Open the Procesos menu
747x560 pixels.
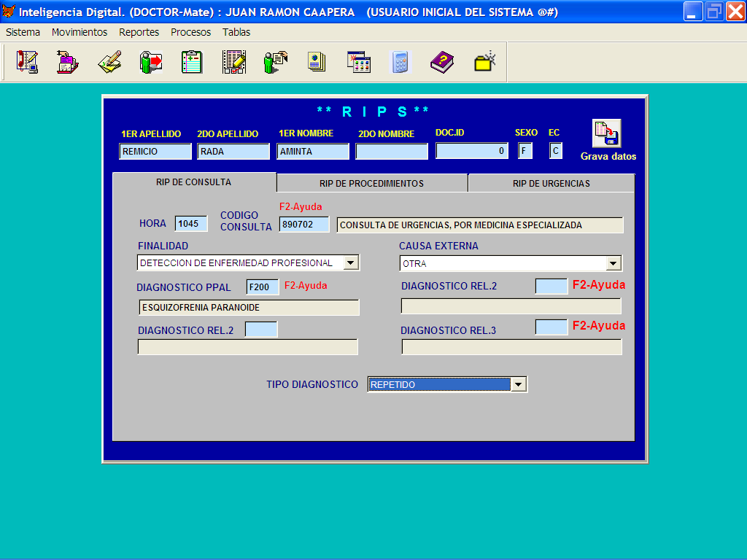pos(190,32)
